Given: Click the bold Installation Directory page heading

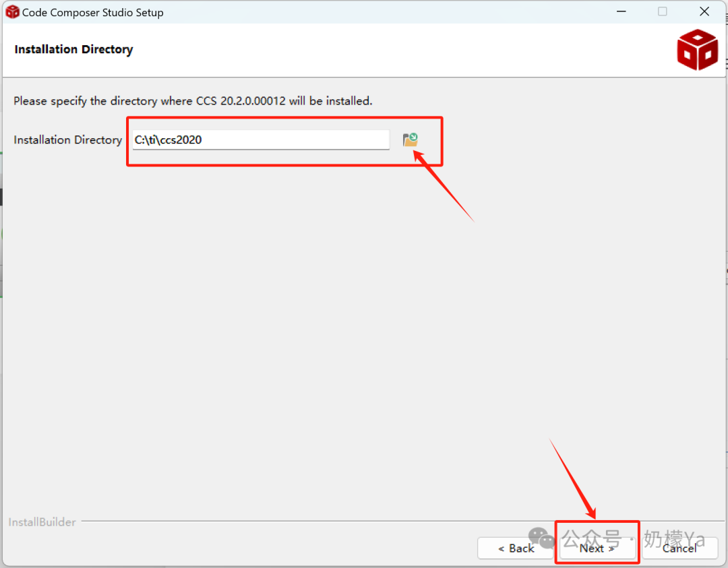Looking at the screenshot, I should 74,49.
